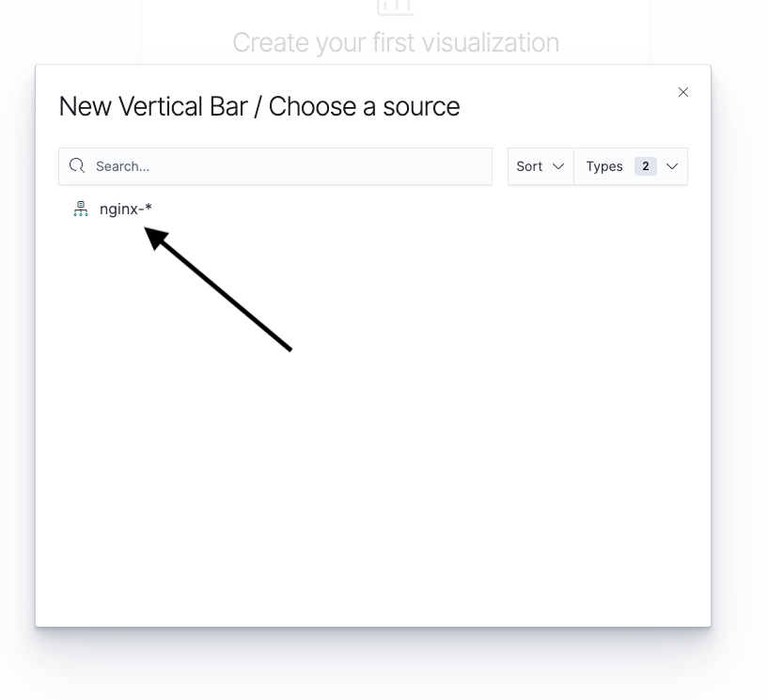Screen dimensions: 768x700
Task: Select the nginx-* index pattern source
Action: [x=126, y=209]
